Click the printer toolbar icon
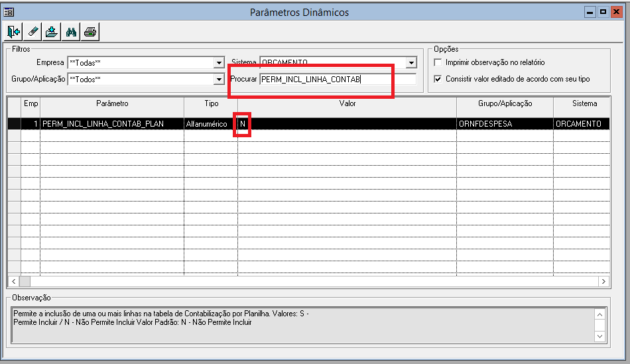The width and height of the screenshot is (630, 364). [90, 31]
